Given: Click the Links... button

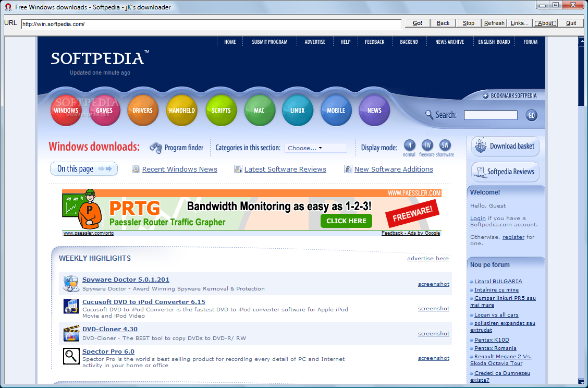Looking at the screenshot, I should pos(520,23).
